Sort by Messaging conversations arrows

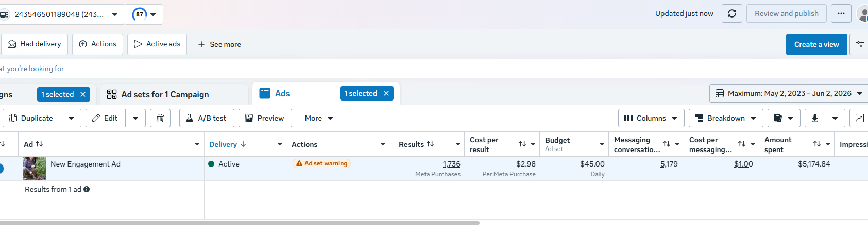click(667, 144)
